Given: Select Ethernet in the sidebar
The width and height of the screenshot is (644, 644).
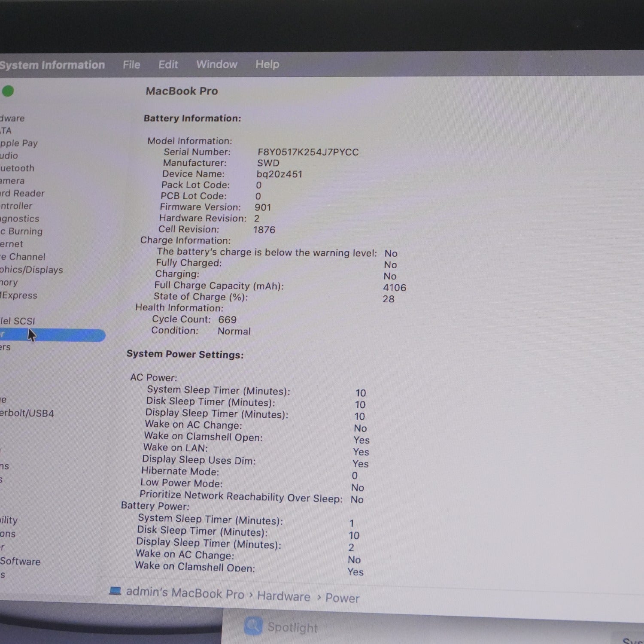Looking at the screenshot, I should pos(12,244).
